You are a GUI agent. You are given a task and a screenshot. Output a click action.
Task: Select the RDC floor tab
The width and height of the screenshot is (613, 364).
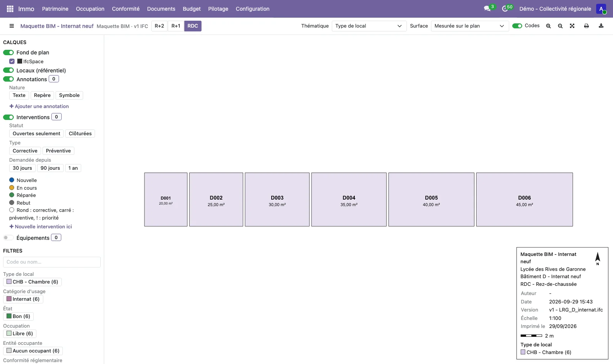(193, 26)
